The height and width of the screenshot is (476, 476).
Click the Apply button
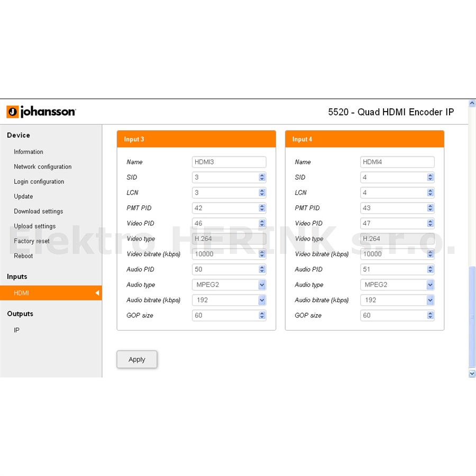click(137, 360)
